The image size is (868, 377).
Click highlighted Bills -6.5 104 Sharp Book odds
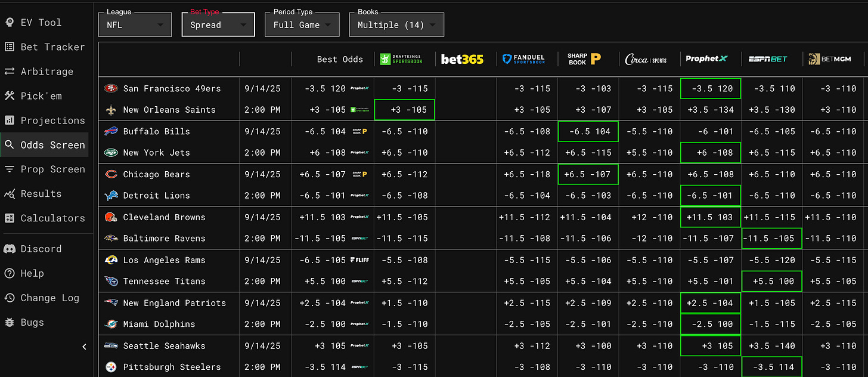588,131
